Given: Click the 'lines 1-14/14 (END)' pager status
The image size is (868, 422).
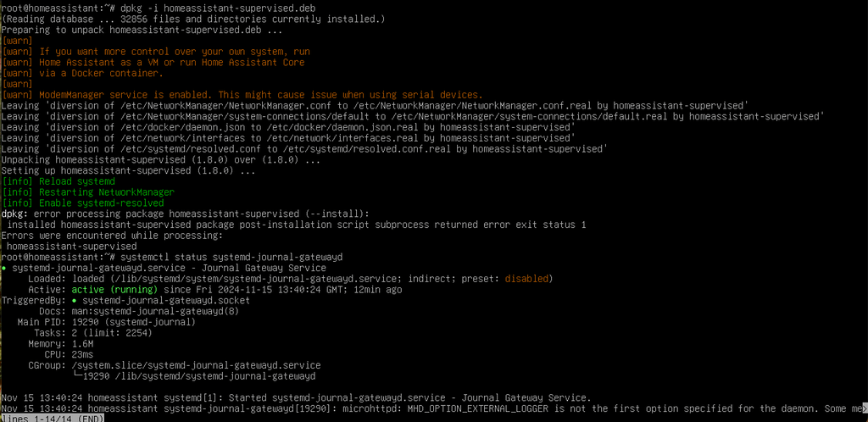Looking at the screenshot, I should coord(53,419).
